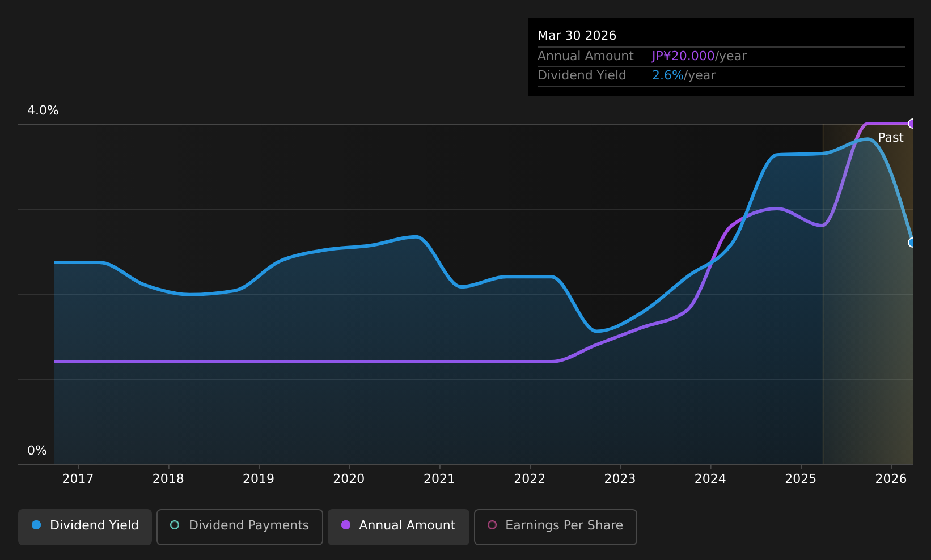This screenshot has width=931, height=560.
Task: Click the 2021 x-axis label
Action: click(x=439, y=479)
